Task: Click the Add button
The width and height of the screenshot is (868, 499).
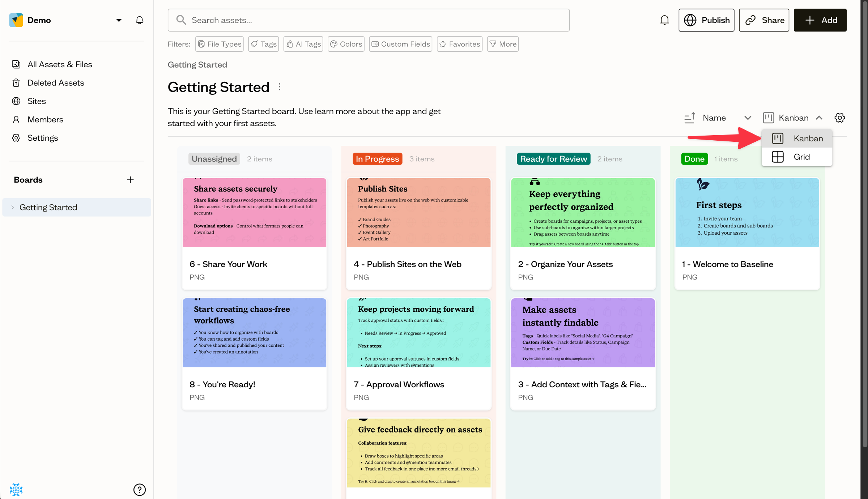Action: click(x=820, y=20)
